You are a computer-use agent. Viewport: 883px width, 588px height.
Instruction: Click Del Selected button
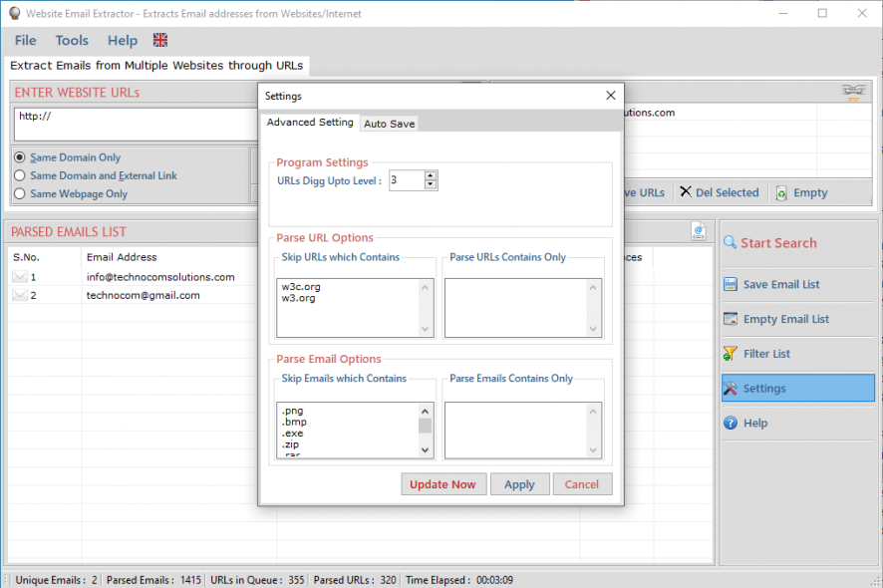[720, 192]
